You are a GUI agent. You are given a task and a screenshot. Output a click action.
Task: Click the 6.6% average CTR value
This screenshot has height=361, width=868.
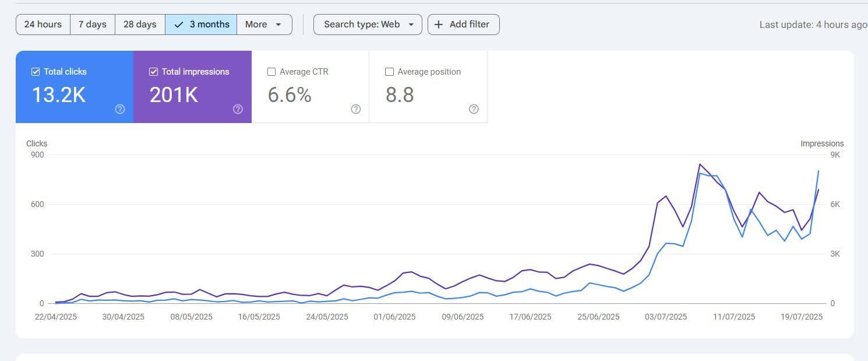(x=290, y=94)
